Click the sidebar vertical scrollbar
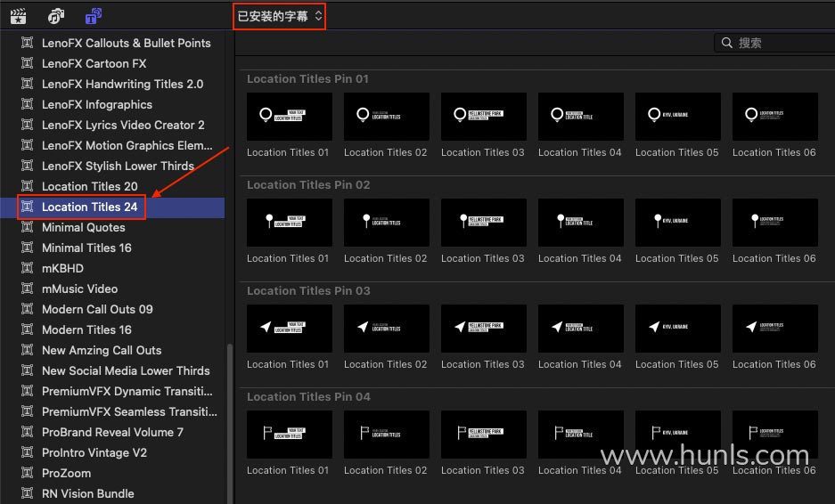 pos(229,419)
